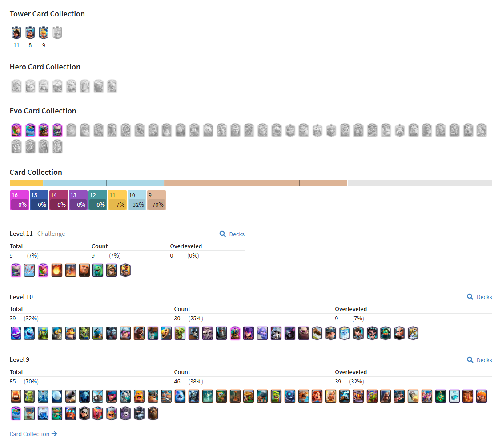
Task: Open Decks search for Level 10
Action: click(x=479, y=297)
